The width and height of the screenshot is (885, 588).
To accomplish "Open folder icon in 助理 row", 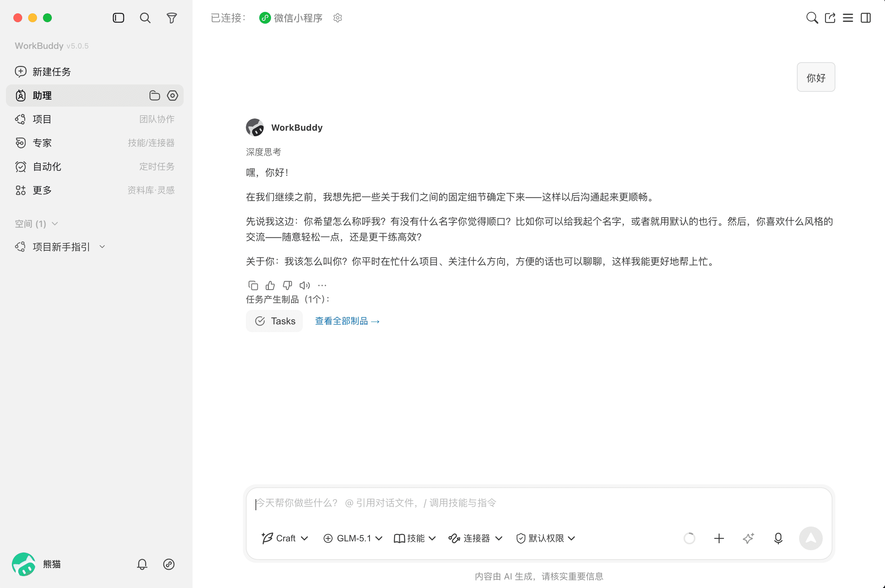I will click(x=154, y=95).
